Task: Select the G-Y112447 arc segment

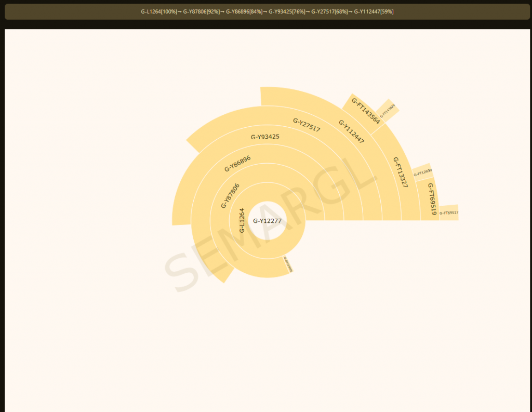Action: pyautogui.click(x=351, y=132)
